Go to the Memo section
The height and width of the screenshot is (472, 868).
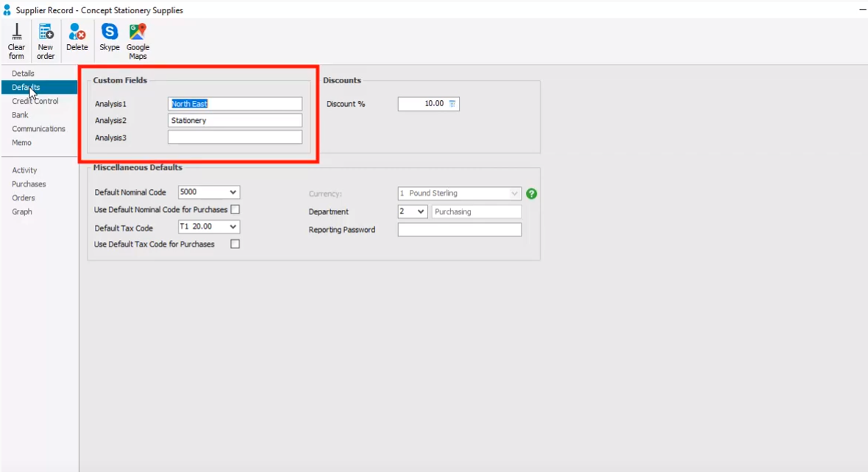click(x=21, y=142)
